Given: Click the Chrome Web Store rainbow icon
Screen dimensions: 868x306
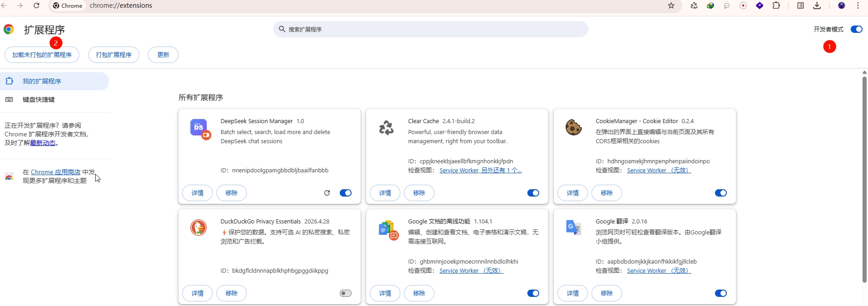Looking at the screenshot, I should [9, 176].
